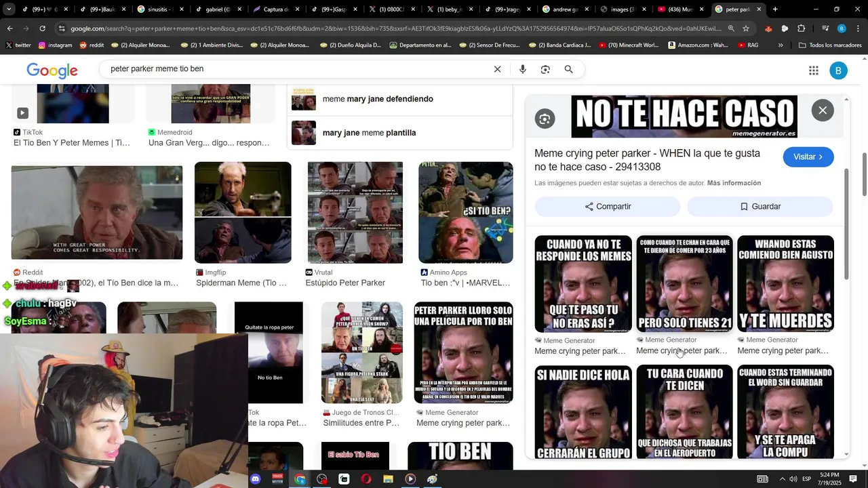Close the image preview panel

pyautogui.click(x=823, y=110)
